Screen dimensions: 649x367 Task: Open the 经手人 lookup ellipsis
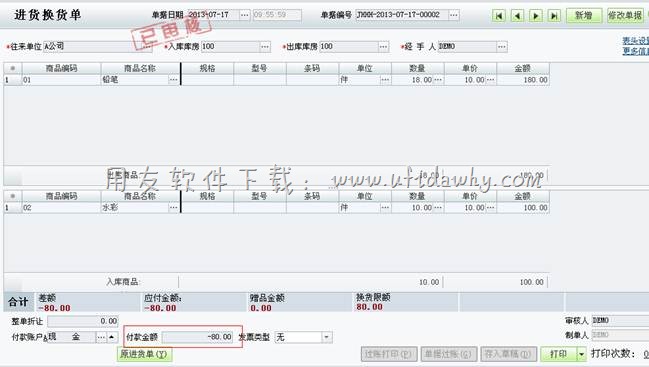coord(502,47)
